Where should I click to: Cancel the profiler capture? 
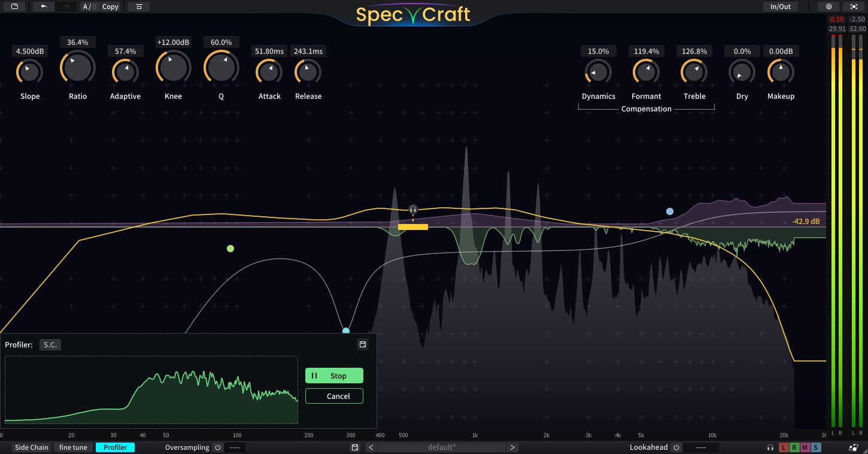click(x=334, y=396)
